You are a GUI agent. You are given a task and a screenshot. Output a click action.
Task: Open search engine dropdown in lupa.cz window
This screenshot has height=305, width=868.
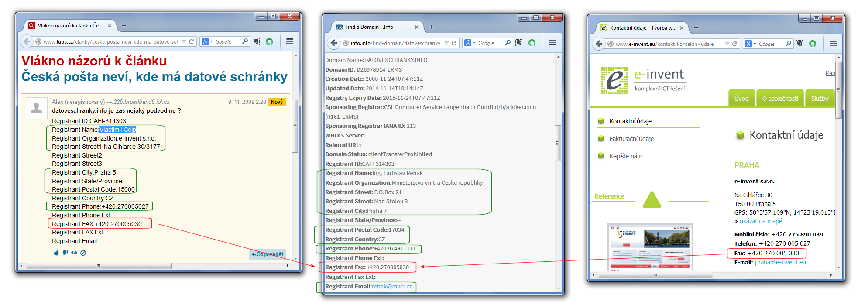207,41
